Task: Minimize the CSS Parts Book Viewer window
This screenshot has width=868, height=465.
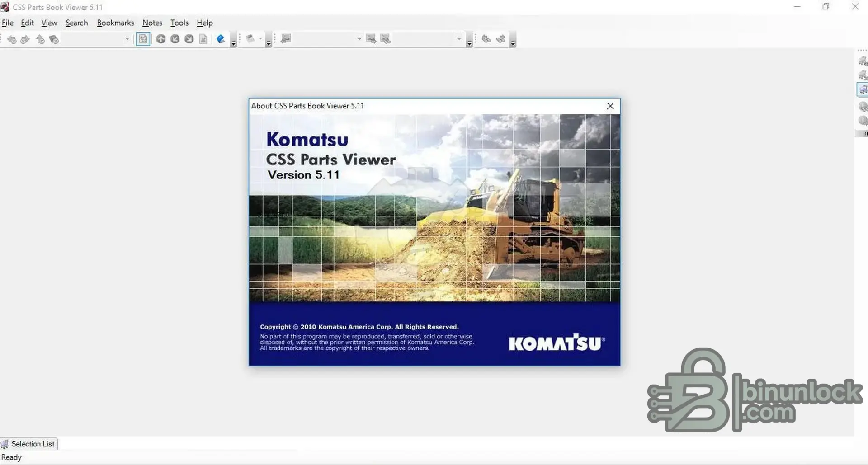Action: [797, 7]
